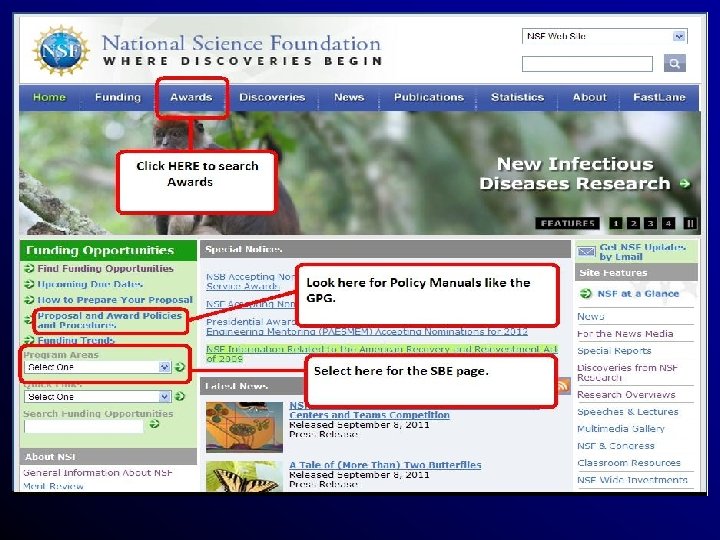The image size is (720, 540).
Task: Open Get NSF Updates by Email
Action: pyautogui.click(x=643, y=252)
